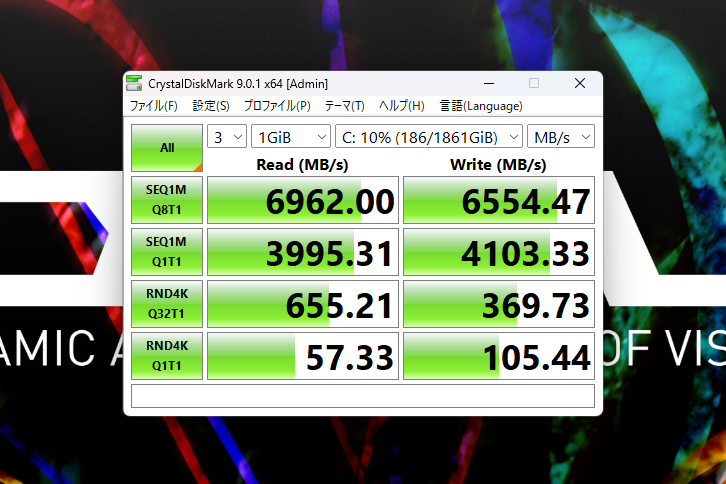726x484 pixels.
Task: Click the Read (MB/s) column header
Action: click(302, 164)
